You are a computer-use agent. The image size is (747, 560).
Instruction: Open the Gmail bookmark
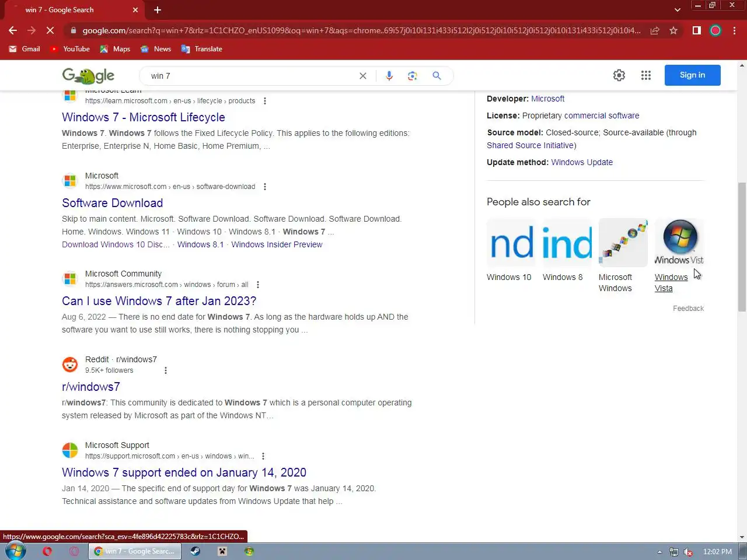(x=25, y=49)
